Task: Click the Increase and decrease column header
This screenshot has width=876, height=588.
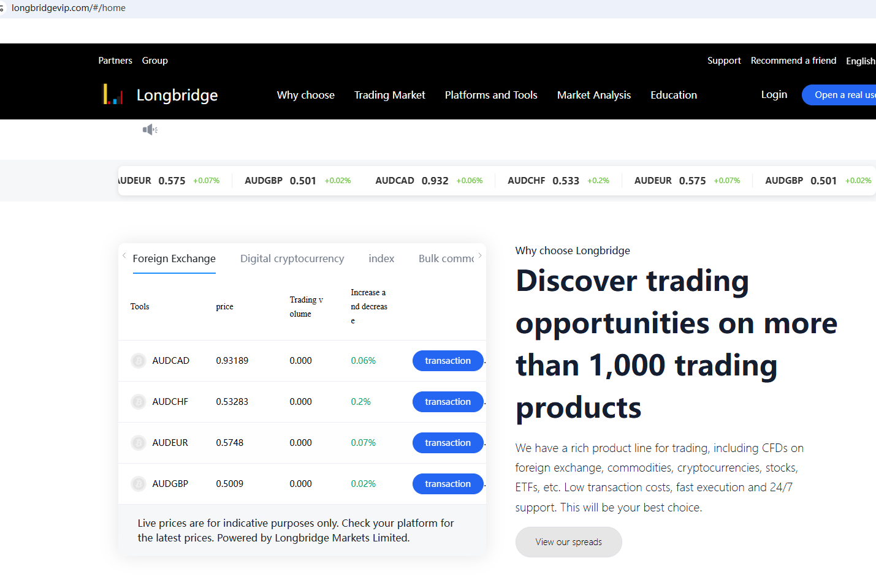Action: (369, 307)
